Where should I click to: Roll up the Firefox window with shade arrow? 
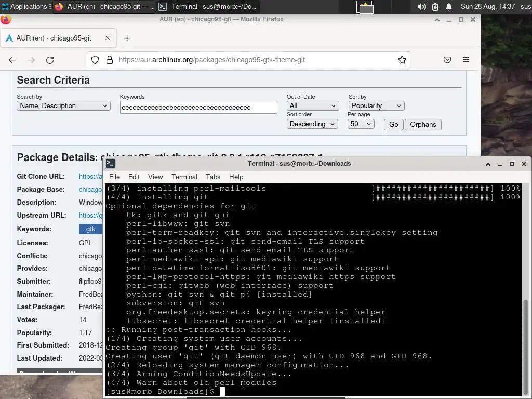point(437,20)
